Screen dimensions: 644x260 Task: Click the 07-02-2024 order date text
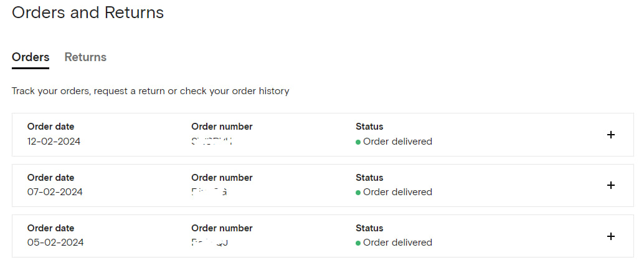point(55,192)
